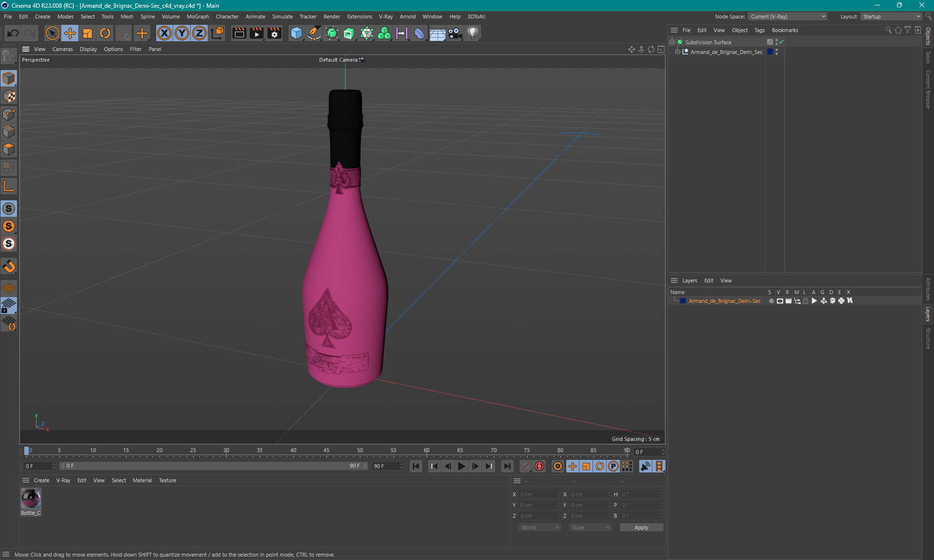Expand the Subdivision Surface tree item
934x560 pixels.
[672, 42]
